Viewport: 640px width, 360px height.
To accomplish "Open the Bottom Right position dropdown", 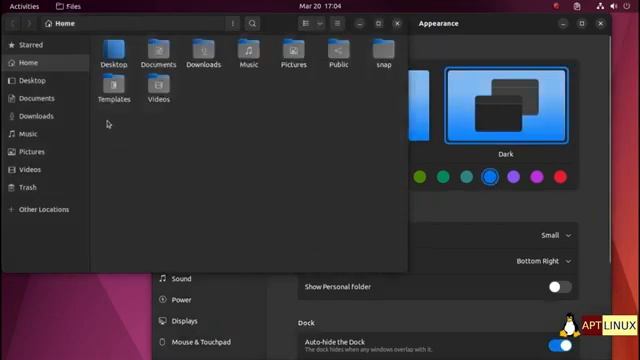I will (x=544, y=261).
